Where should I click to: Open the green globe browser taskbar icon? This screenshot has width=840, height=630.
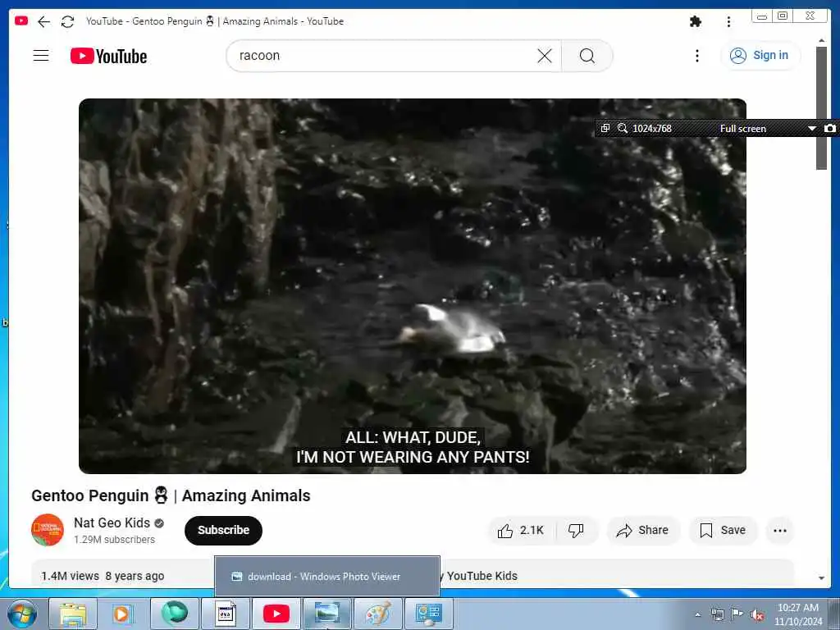175,614
